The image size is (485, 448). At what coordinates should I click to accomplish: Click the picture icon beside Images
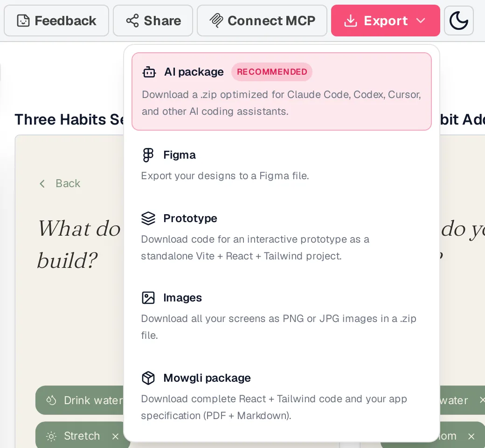pyautogui.click(x=148, y=298)
